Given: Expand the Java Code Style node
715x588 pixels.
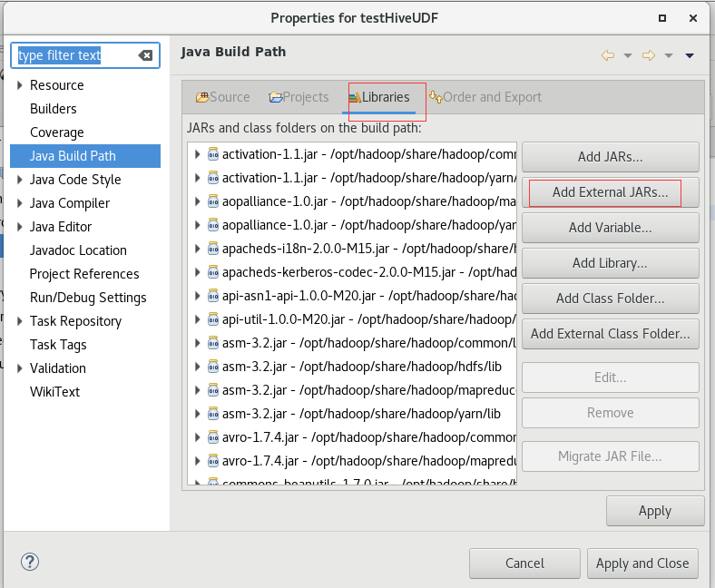Looking at the screenshot, I should (19, 180).
